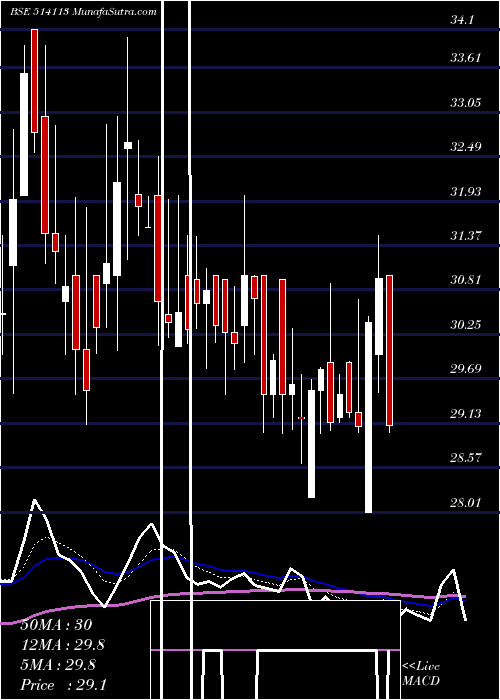Click the tallest red candle near 34.1

coord(34,81)
